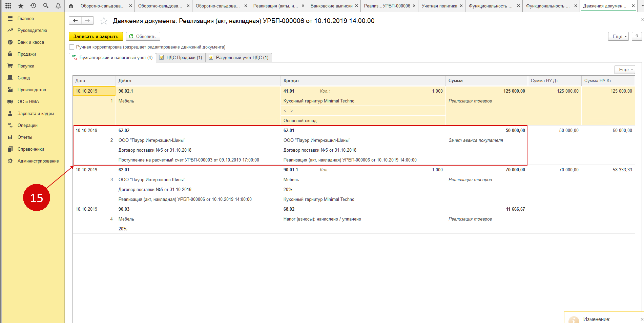Open the ОС и НМА section
Image resolution: width=644 pixels, height=323 pixels.
[x=28, y=101]
